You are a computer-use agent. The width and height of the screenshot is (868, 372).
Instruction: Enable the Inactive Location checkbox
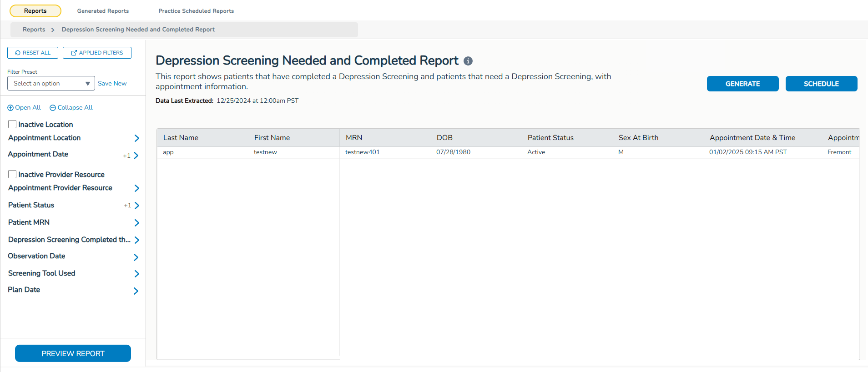[x=12, y=124]
